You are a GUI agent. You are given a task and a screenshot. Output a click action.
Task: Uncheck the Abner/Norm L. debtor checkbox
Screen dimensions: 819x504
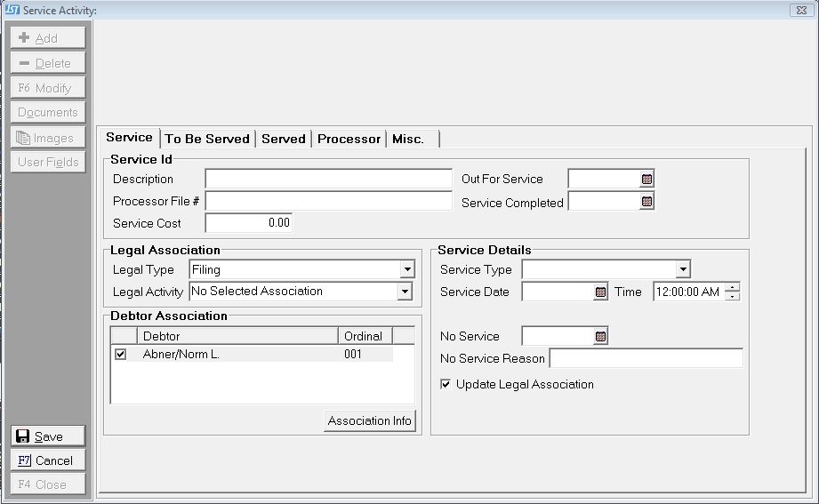(x=121, y=354)
